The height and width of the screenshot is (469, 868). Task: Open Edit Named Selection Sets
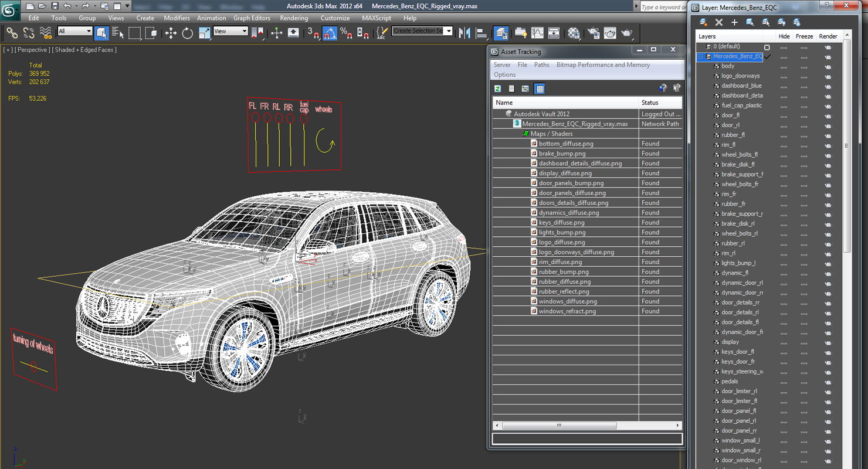click(382, 33)
